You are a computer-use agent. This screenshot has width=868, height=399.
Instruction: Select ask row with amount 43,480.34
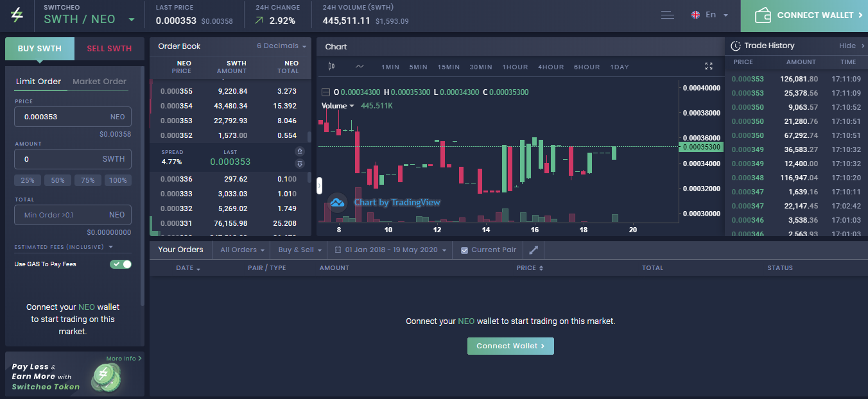pyautogui.click(x=230, y=106)
